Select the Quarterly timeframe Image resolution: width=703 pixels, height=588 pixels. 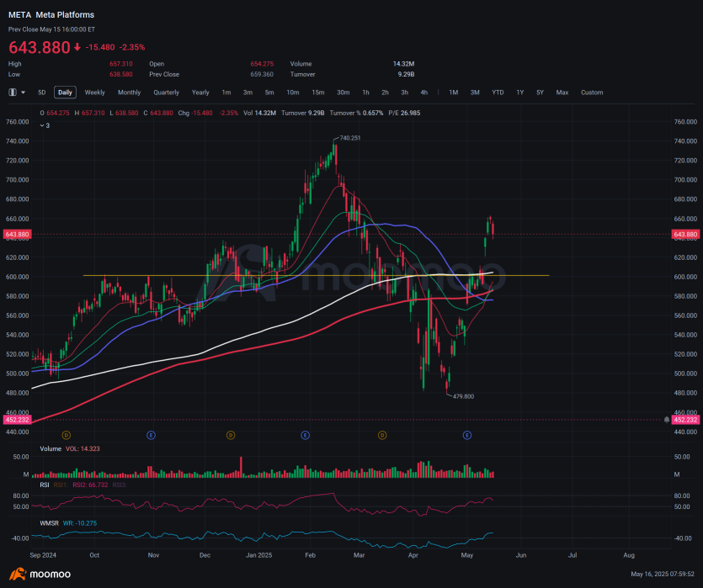[x=167, y=93]
